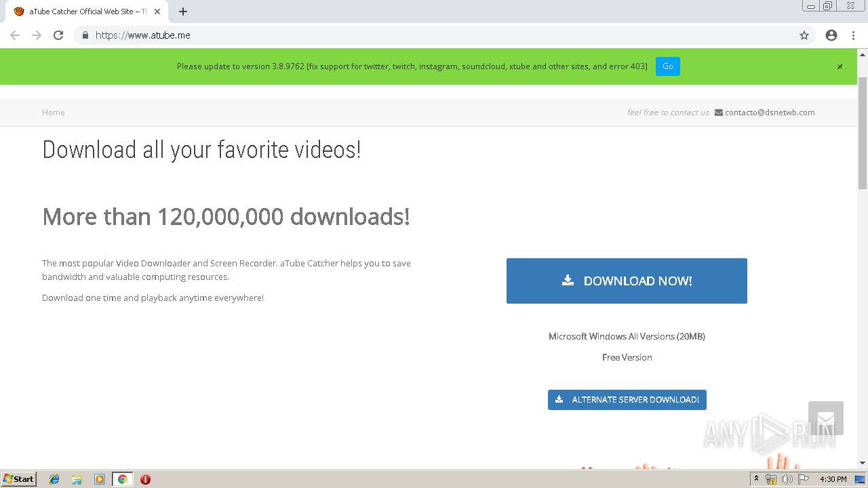
Task: Show hidden system tray icons
Action: (x=757, y=479)
